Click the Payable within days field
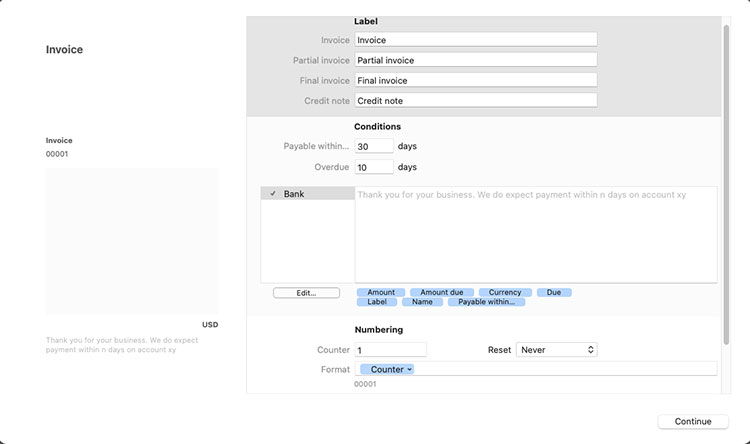This screenshot has height=444, width=750. [x=374, y=146]
